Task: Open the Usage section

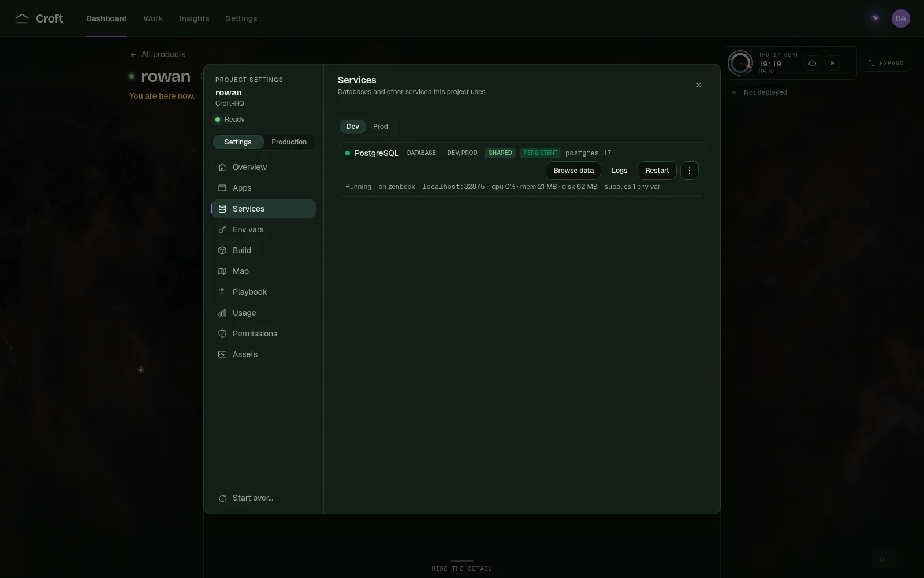Action: (x=263, y=313)
